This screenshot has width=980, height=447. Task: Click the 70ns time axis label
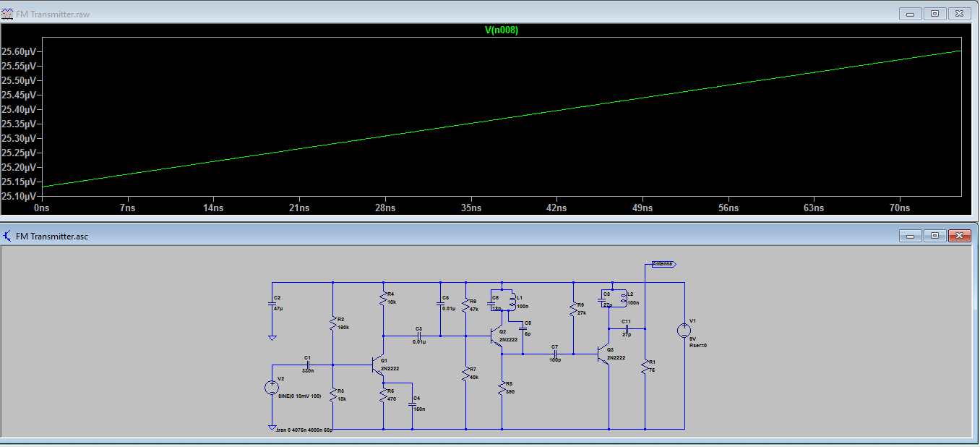900,208
